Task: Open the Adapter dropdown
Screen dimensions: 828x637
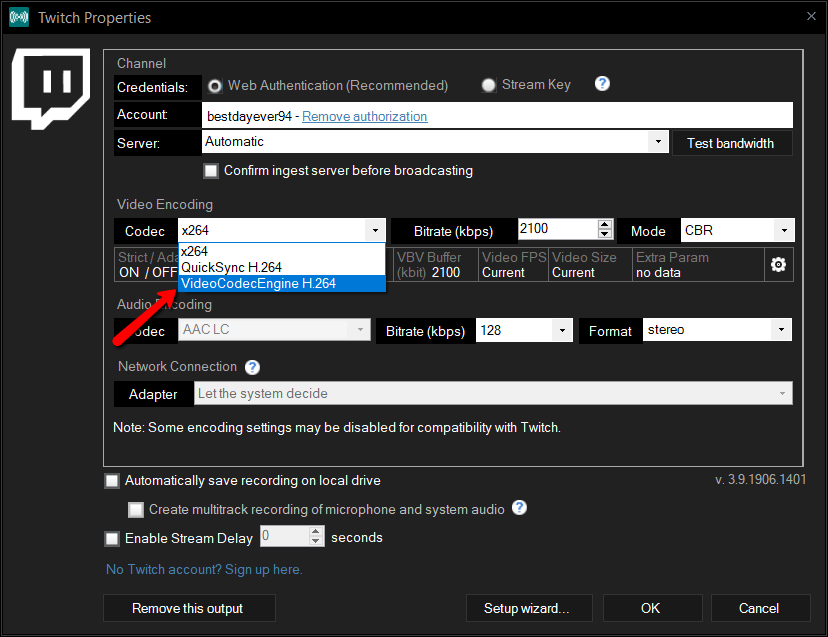Action: pos(782,394)
